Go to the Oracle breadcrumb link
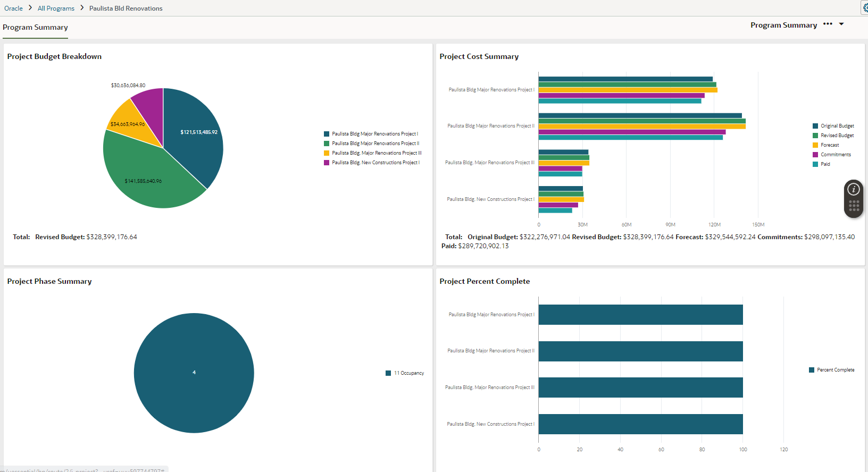This screenshot has width=868, height=472. tap(13, 9)
